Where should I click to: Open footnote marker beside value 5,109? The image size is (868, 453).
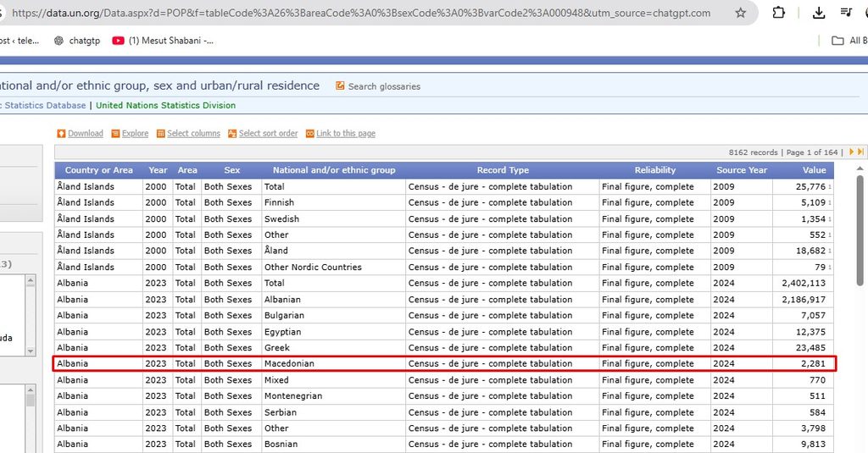pyautogui.click(x=830, y=203)
